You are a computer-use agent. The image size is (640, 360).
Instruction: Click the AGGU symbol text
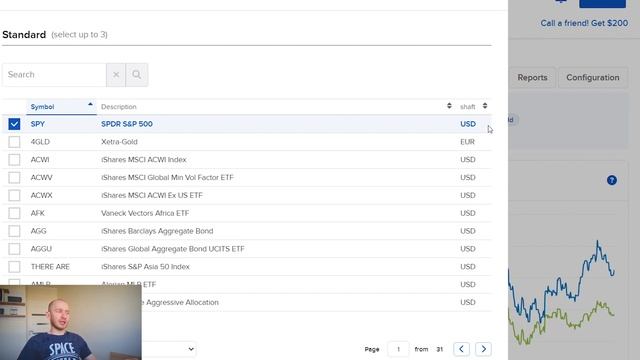(x=41, y=249)
